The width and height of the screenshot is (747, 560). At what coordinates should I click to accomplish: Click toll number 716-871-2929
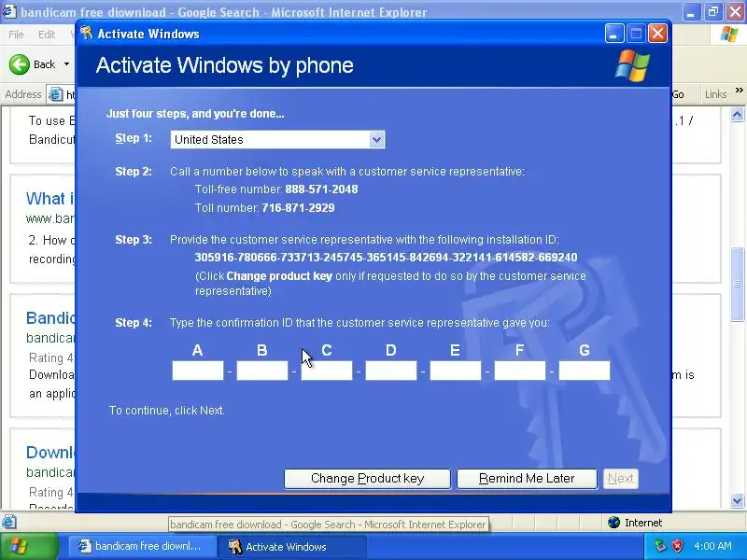click(298, 207)
